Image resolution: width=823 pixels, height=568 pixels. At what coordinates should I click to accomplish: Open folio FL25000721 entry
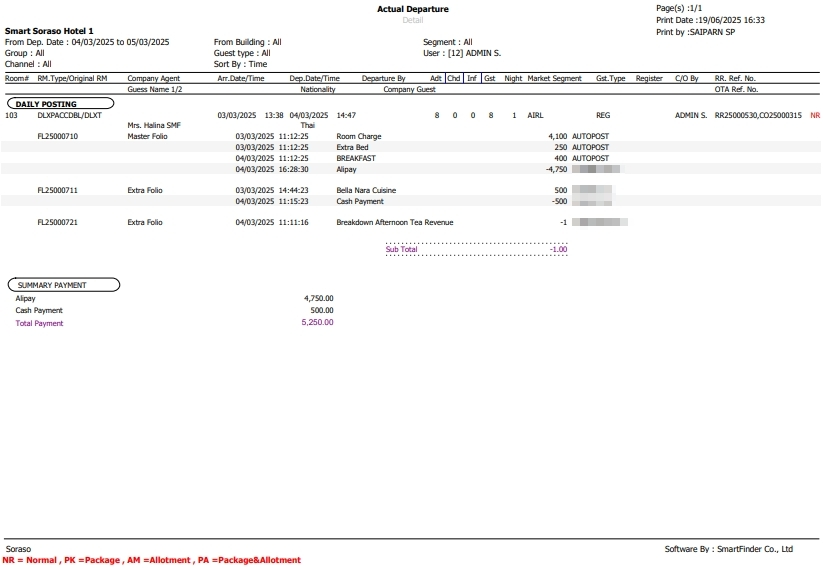pyautogui.click(x=57, y=222)
